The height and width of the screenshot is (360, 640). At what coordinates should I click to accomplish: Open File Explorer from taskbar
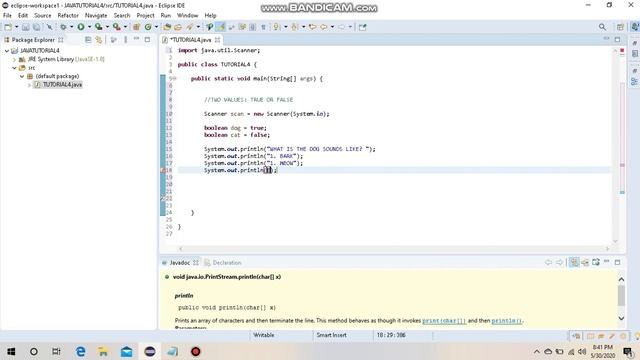103,351
